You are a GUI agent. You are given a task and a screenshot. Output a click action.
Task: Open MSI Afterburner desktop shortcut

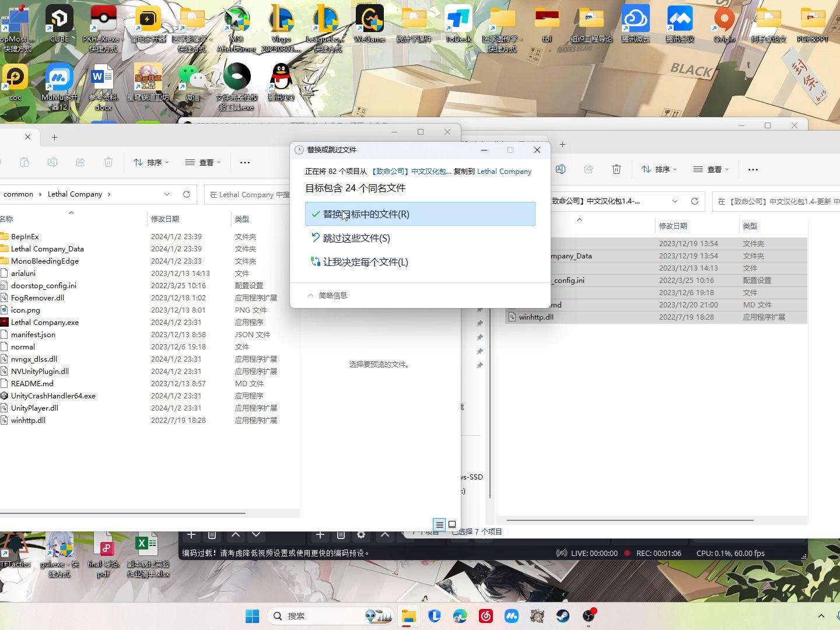point(236,28)
